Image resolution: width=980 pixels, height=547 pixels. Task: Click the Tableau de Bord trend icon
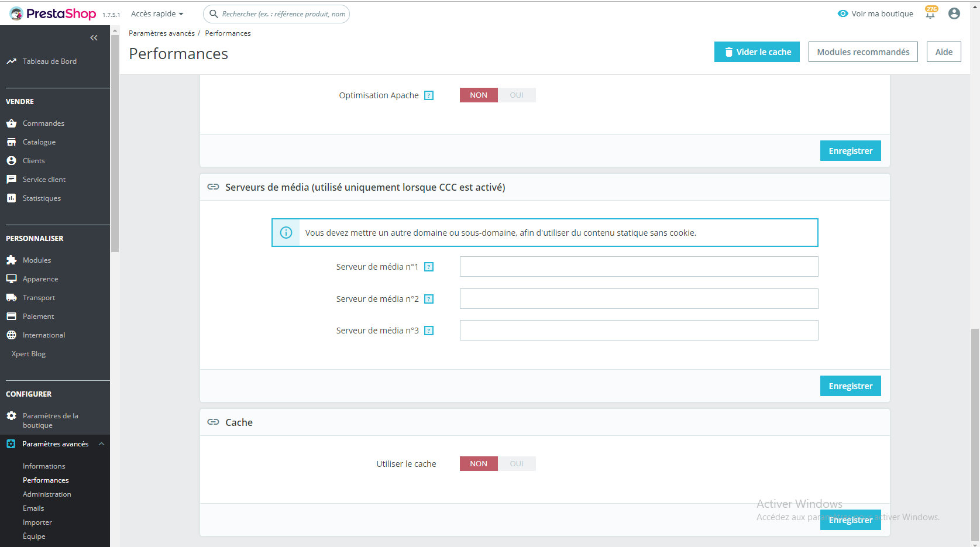pos(11,61)
